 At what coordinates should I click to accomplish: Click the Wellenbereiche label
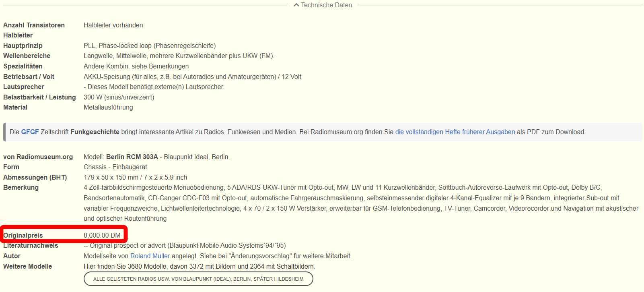[x=27, y=56]
